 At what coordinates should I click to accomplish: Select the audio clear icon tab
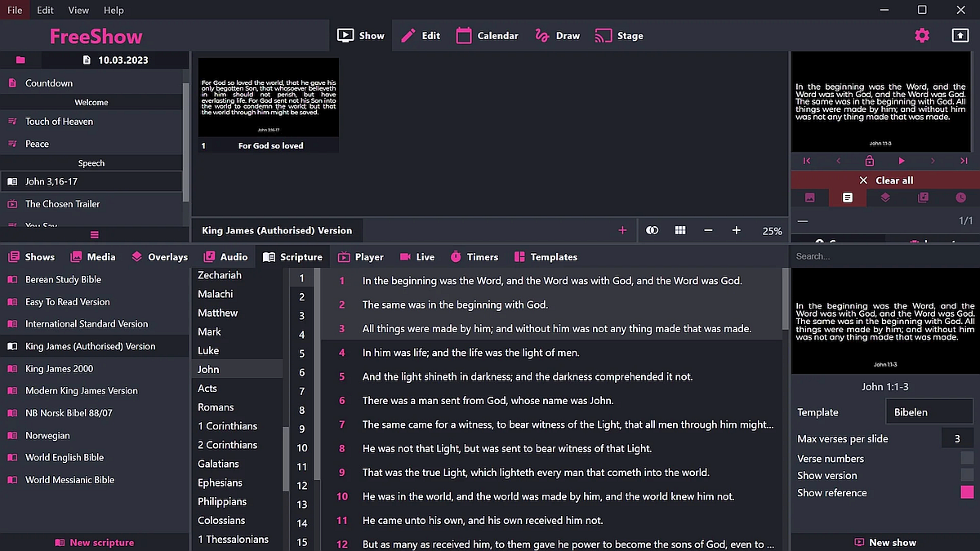tap(923, 198)
